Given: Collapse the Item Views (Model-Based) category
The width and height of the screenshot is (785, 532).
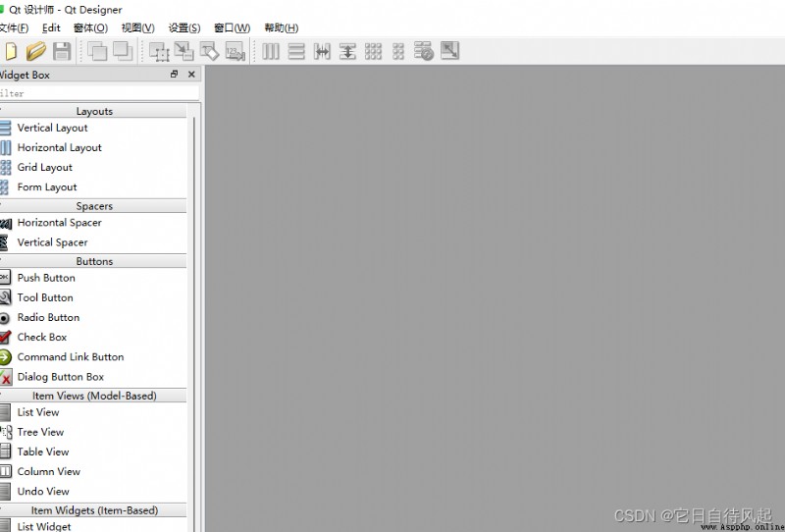Looking at the screenshot, I should [93, 396].
